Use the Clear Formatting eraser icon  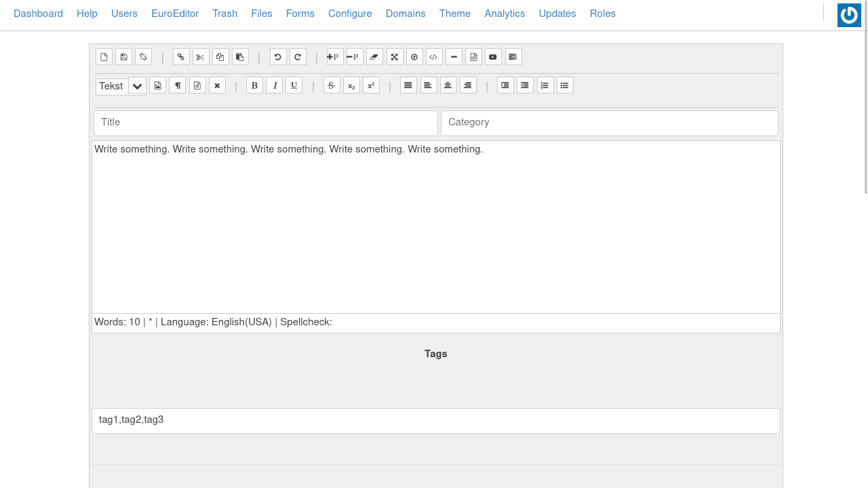click(374, 56)
